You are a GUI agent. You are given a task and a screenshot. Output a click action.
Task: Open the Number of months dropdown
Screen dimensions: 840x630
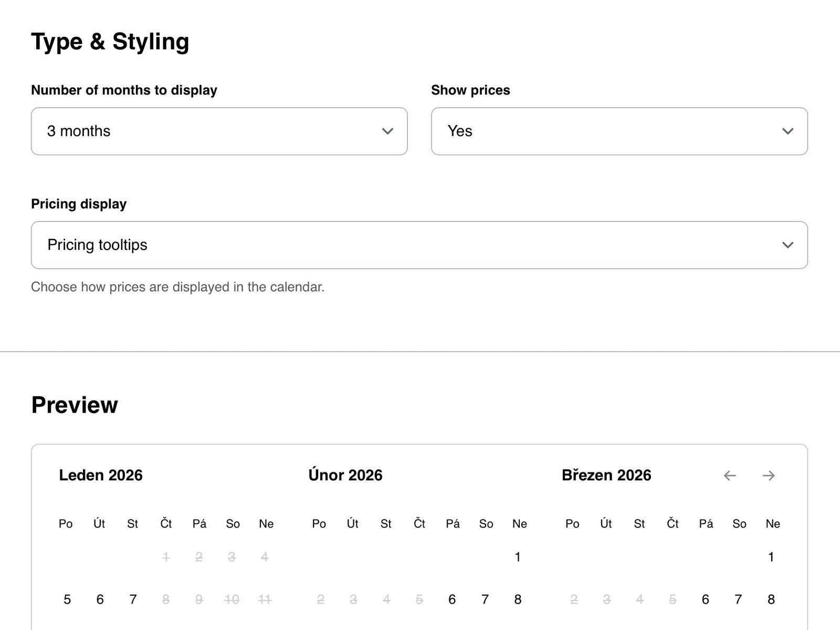click(219, 131)
